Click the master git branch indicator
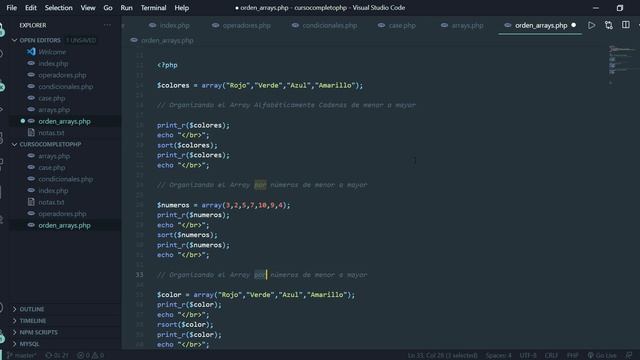This screenshot has height=360, width=640. coord(21,356)
